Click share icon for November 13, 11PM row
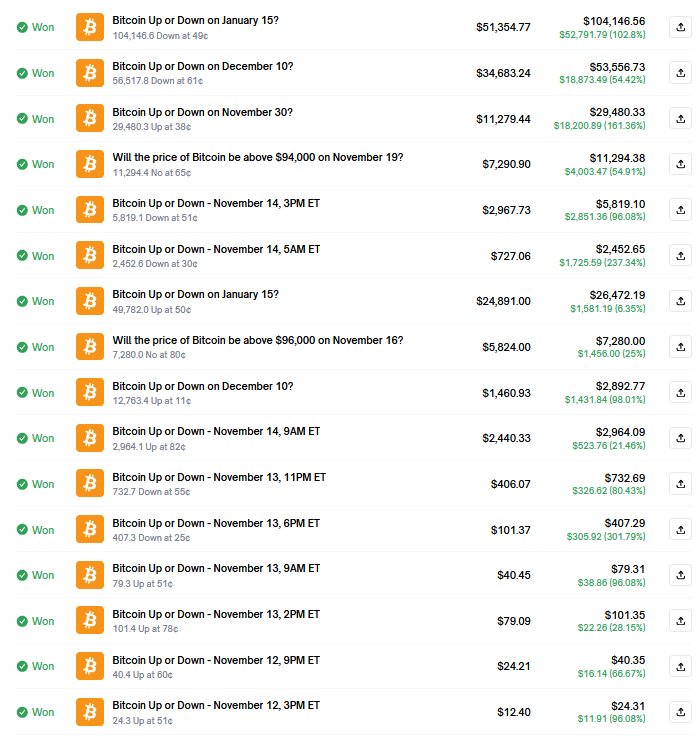Screen dimensions: 698x736 point(680,484)
